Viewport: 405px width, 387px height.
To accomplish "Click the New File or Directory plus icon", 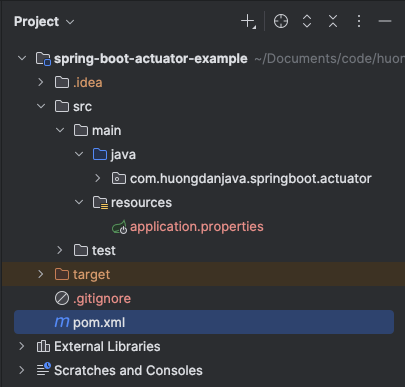I will pos(248,22).
